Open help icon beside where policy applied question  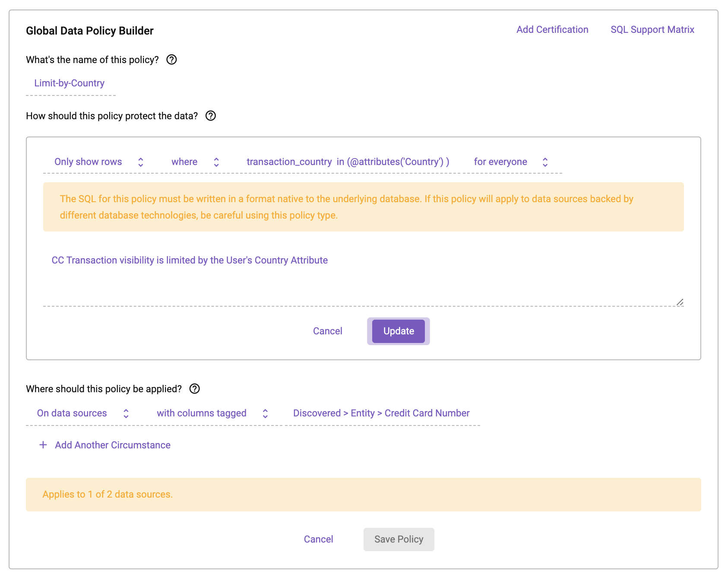195,389
